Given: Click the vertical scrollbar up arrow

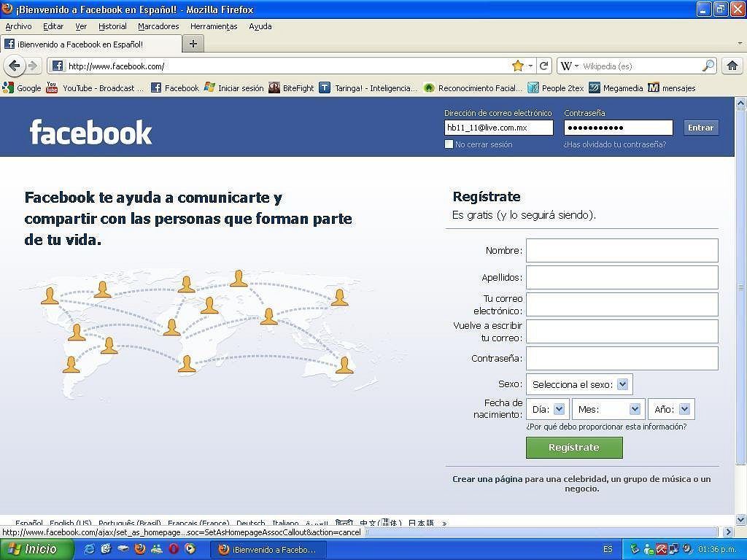Looking at the screenshot, I should [x=741, y=103].
